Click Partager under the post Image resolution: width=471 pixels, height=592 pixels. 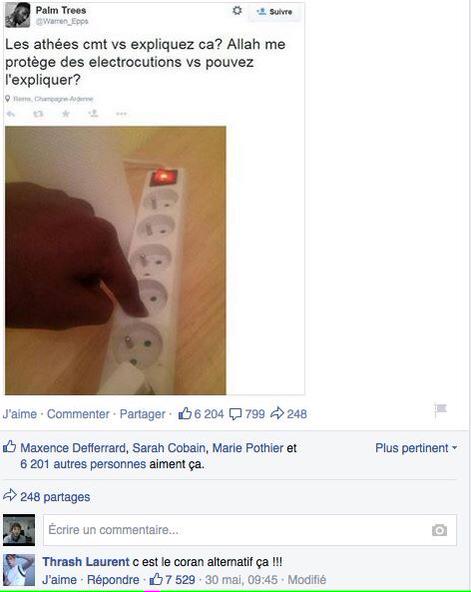point(142,414)
